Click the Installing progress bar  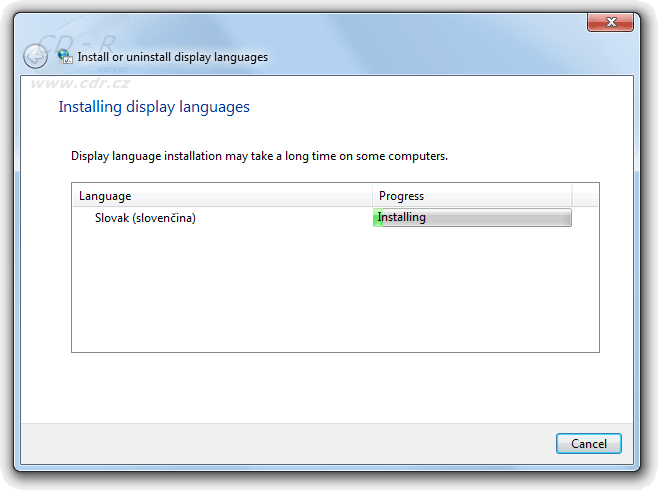[x=500, y=218]
